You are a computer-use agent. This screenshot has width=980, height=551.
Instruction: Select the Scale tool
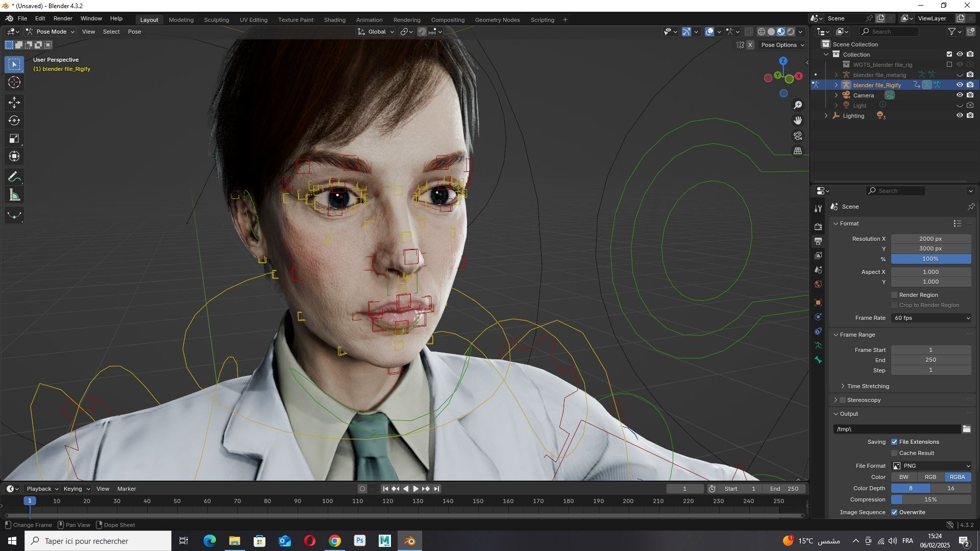click(14, 139)
